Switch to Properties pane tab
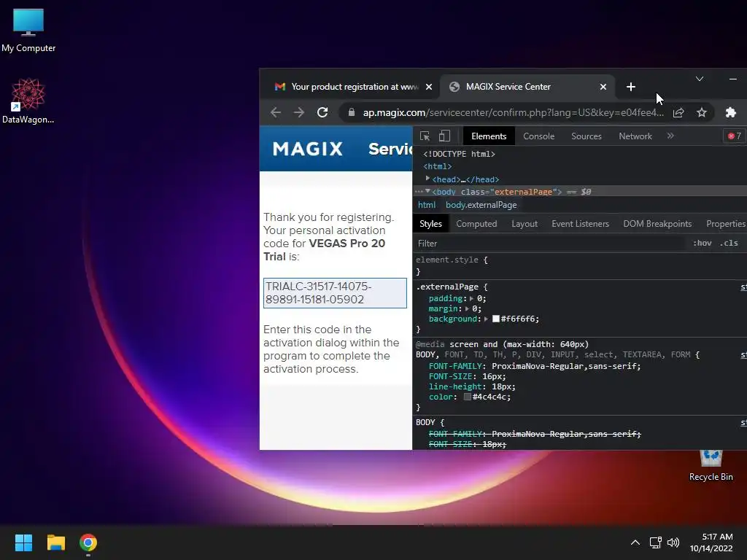Screen dimensions: 747x560 click(726, 224)
